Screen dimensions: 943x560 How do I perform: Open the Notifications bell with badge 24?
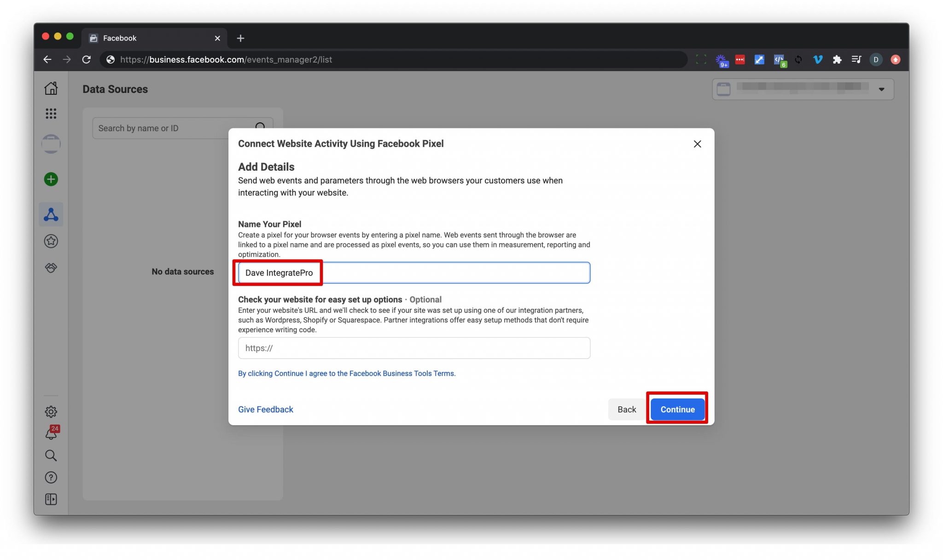tap(51, 433)
